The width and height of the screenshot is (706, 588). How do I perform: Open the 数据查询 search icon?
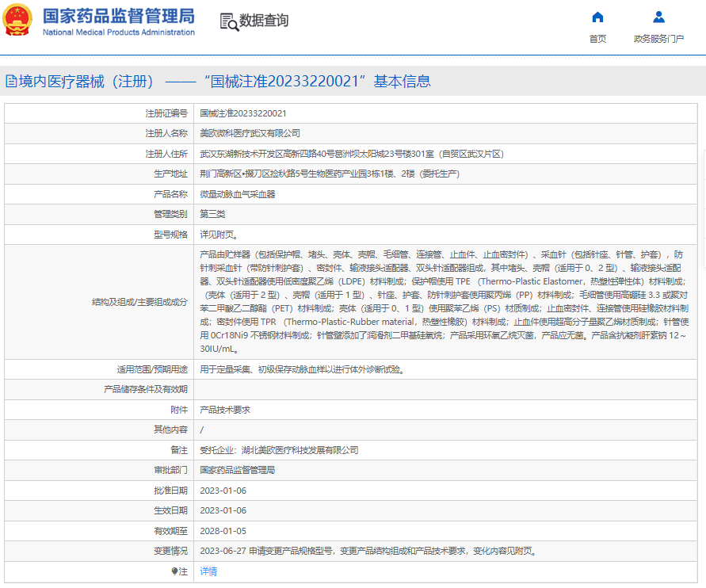point(229,21)
